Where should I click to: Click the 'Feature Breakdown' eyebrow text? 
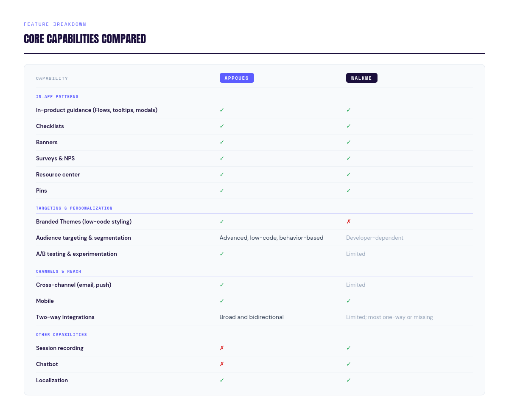55,25
